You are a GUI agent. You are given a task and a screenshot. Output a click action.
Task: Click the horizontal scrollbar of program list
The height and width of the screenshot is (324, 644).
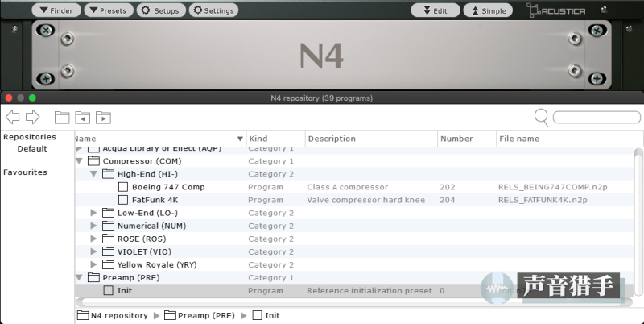(x=354, y=302)
